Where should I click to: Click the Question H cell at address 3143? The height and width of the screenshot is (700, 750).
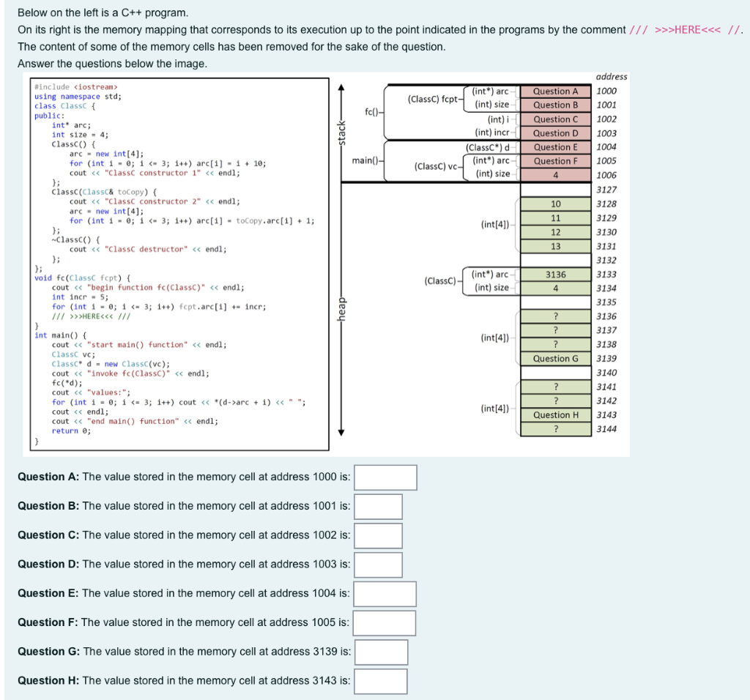(x=555, y=414)
